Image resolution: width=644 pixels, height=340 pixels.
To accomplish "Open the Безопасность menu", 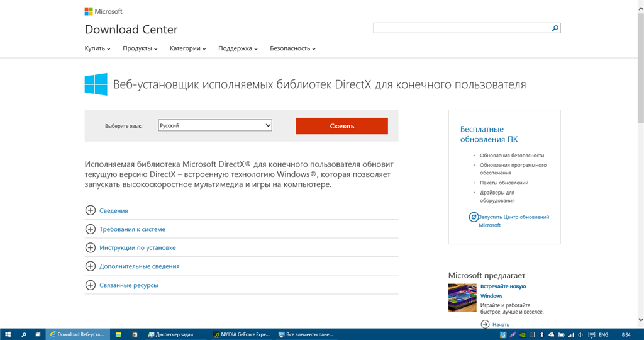I will tap(292, 48).
